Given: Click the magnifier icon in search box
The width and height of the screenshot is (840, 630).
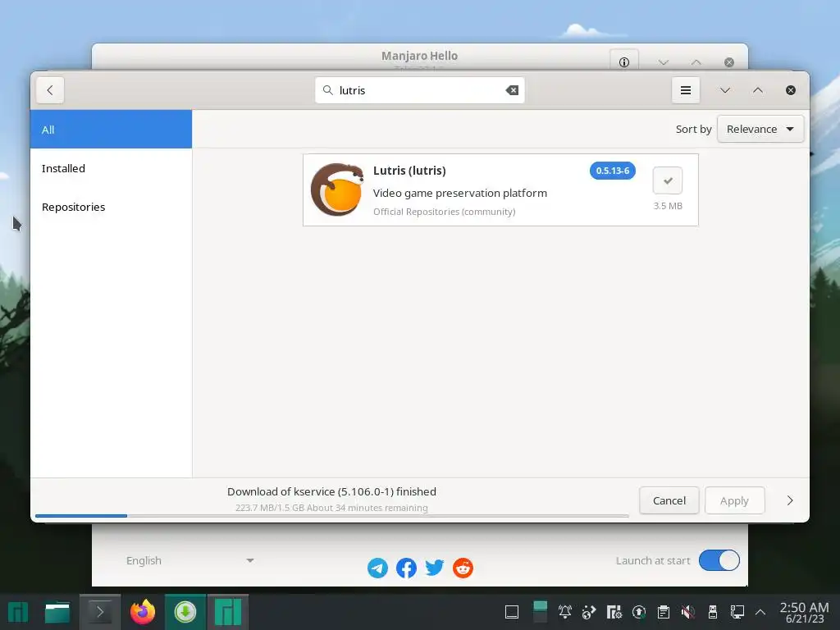Looking at the screenshot, I should (328, 90).
